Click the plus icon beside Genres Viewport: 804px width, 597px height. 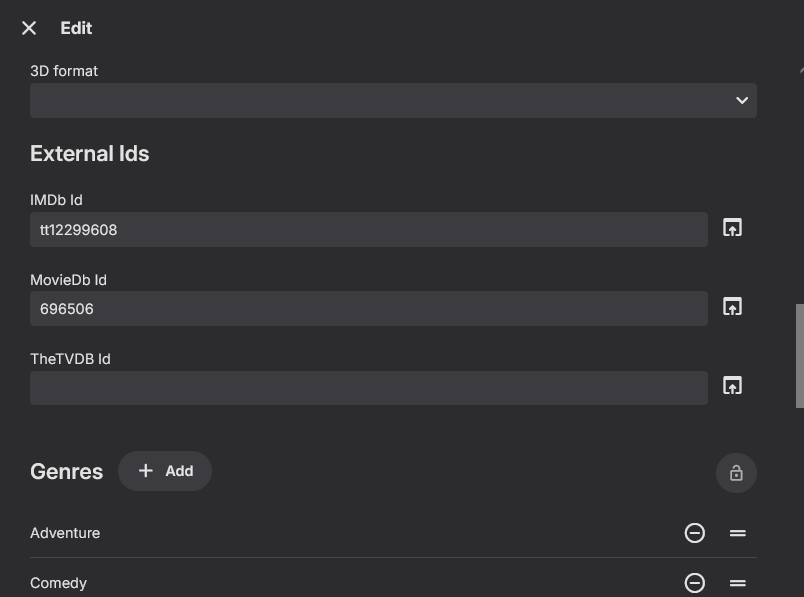tap(146, 471)
